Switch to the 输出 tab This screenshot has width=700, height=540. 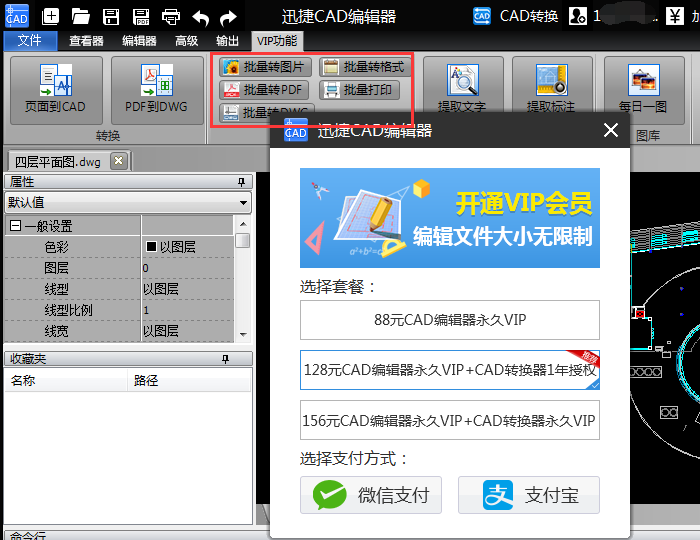pos(227,41)
